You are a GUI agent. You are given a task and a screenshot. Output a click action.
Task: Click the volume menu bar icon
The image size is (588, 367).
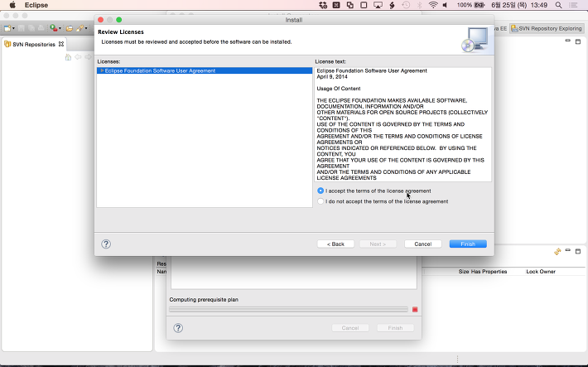tap(445, 5)
